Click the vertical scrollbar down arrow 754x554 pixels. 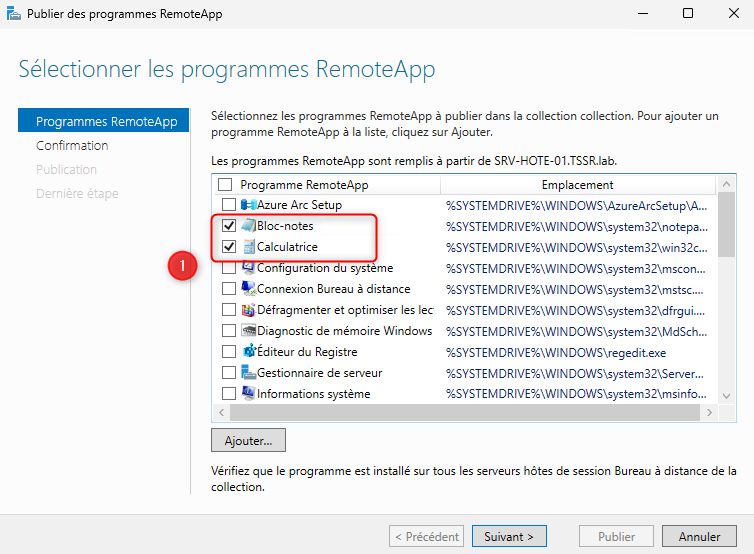tap(727, 396)
